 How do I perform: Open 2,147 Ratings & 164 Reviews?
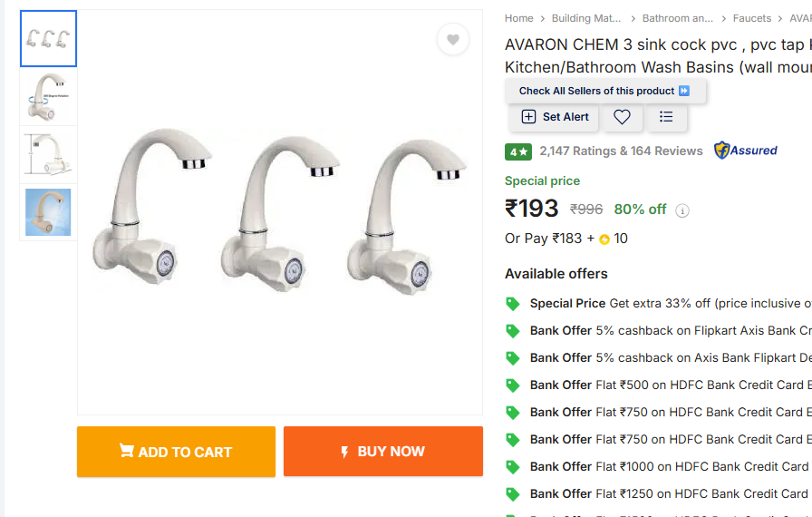621,151
